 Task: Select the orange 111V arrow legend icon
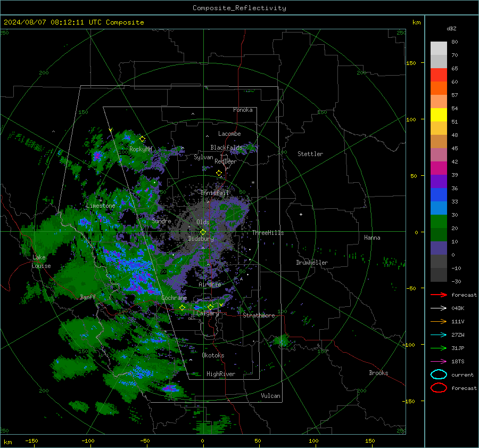coord(439,321)
